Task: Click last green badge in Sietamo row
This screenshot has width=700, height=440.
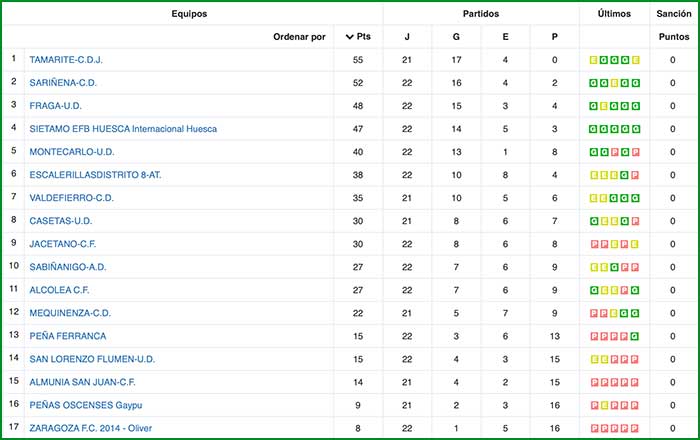Action: 634,129
